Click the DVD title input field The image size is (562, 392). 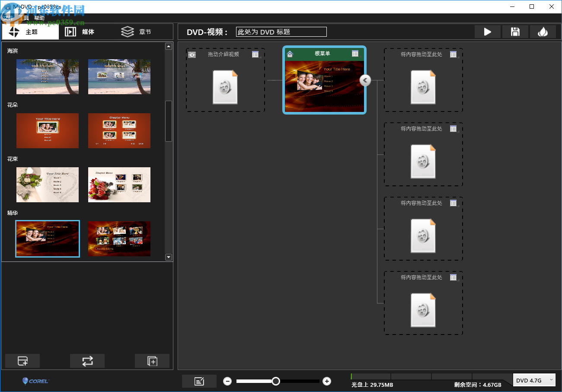281,32
